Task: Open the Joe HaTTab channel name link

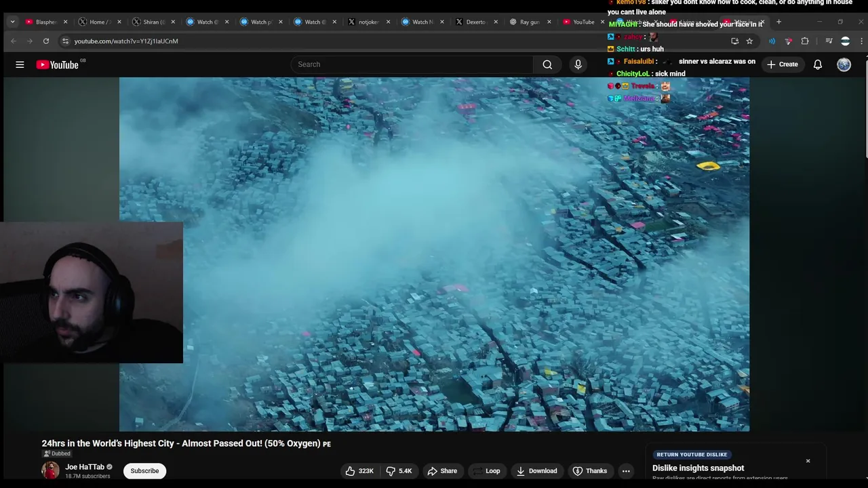Action: tap(85, 467)
